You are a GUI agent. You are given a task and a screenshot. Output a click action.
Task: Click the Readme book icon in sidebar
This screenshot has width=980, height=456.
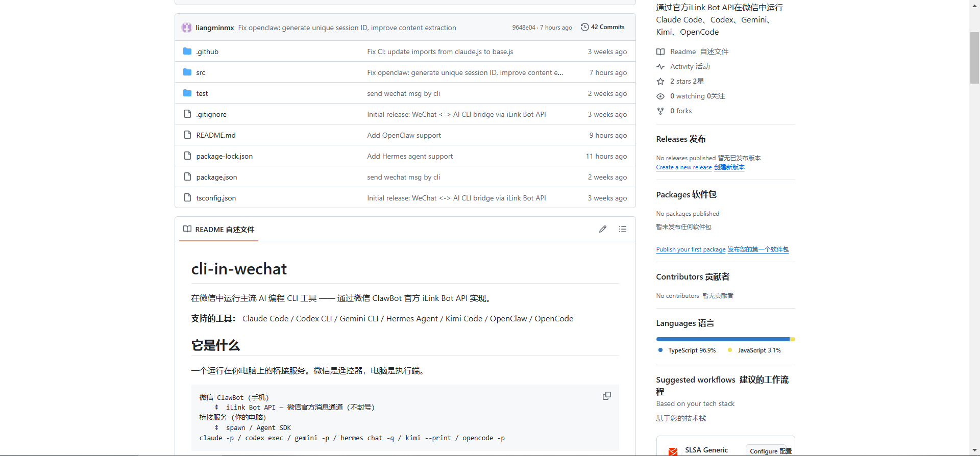click(x=660, y=52)
